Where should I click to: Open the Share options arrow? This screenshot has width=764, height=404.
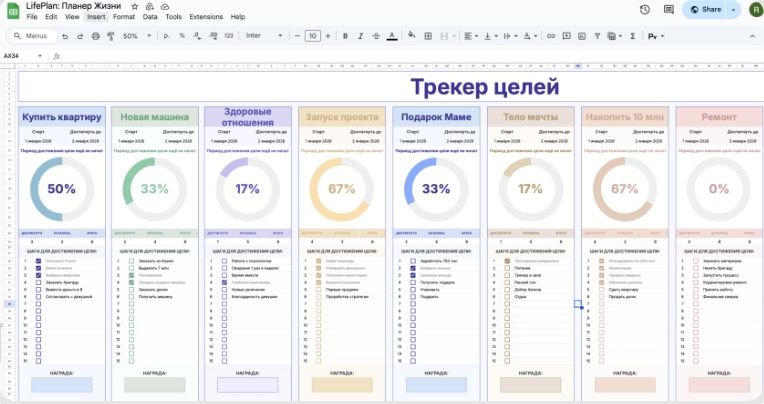click(733, 10)
